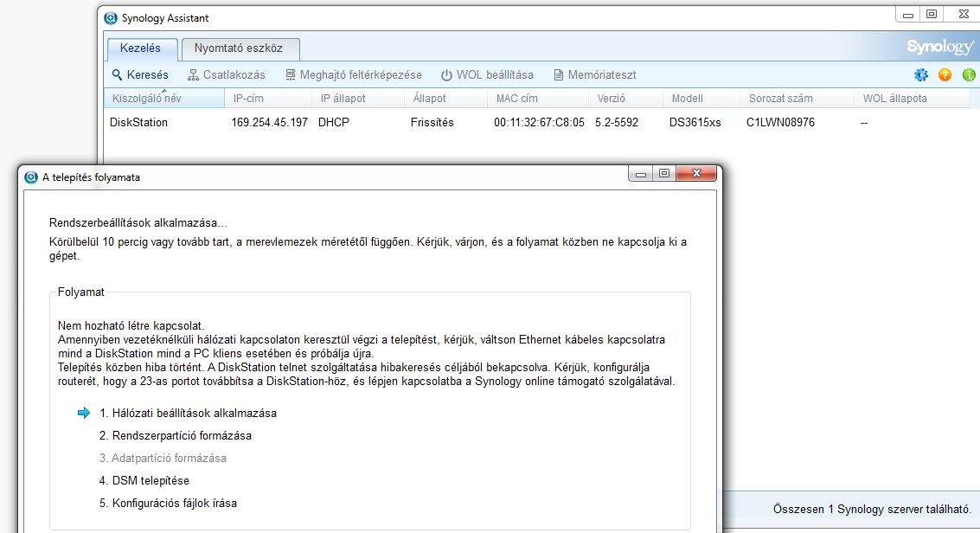Minimize the Synology Assistant window
Viewport: 980px width, 533px height.
pyautogui.click(x=908, y=15)
